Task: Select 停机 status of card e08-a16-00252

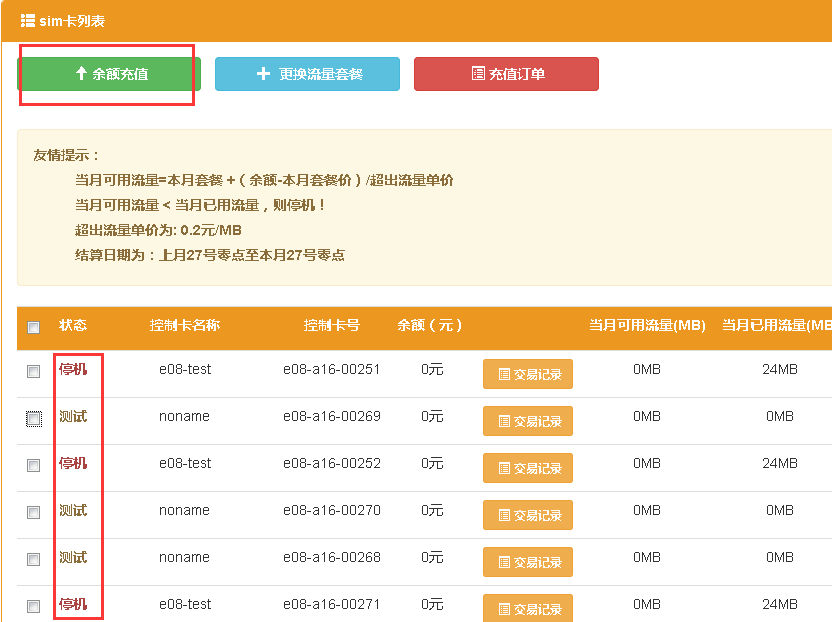Action: click(x=73, y=463)
